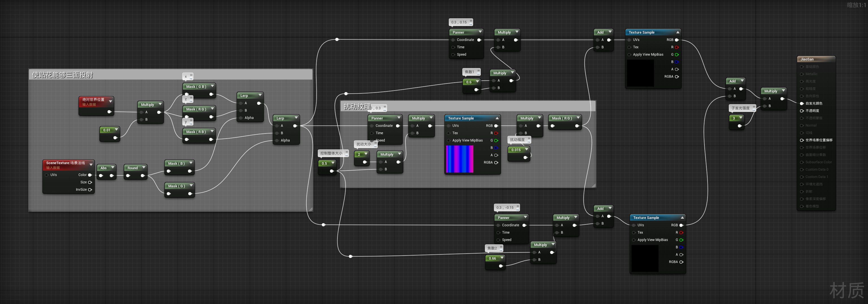Select the Color output pin on SceneTexture node
The image size is (868, 304).
tap(90, 175)
